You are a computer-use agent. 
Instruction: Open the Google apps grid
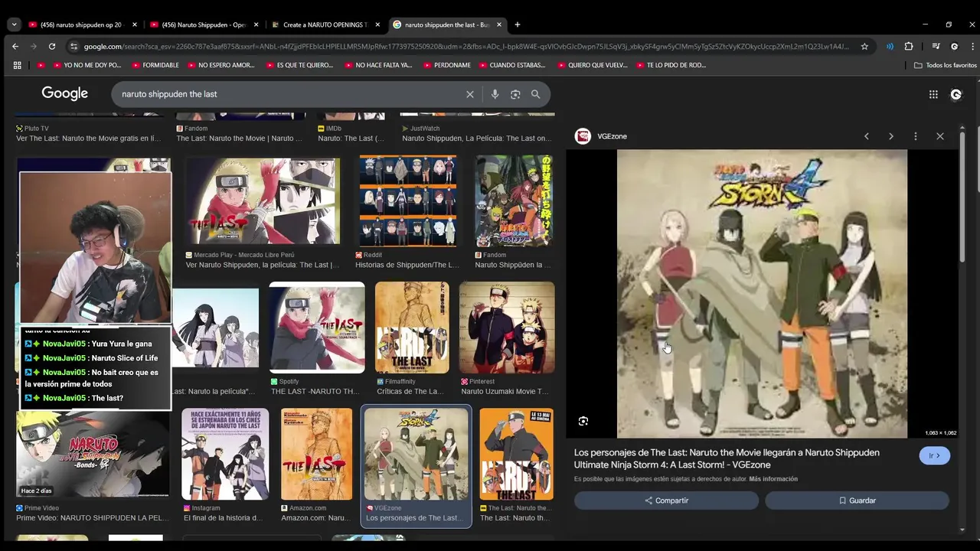click(933, 94)
